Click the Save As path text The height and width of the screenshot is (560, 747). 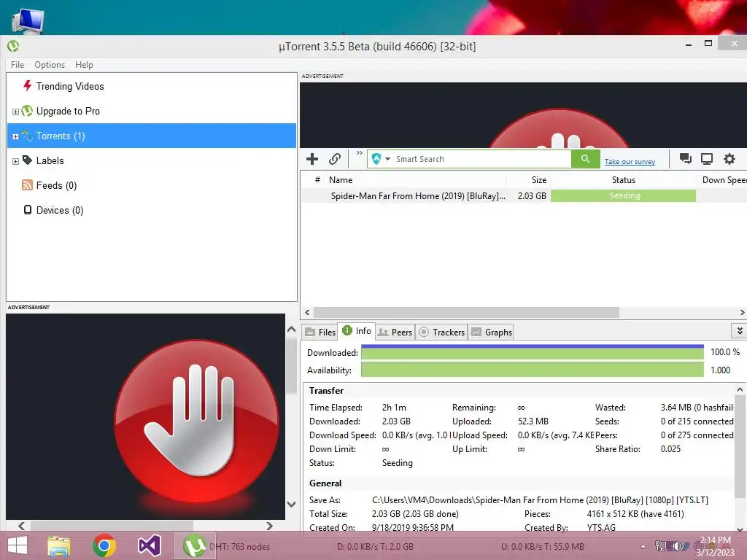point(540,500)
